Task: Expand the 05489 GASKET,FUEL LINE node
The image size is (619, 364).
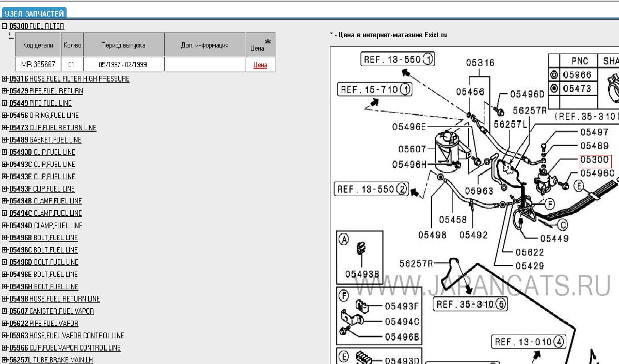Action: (5, 140)
